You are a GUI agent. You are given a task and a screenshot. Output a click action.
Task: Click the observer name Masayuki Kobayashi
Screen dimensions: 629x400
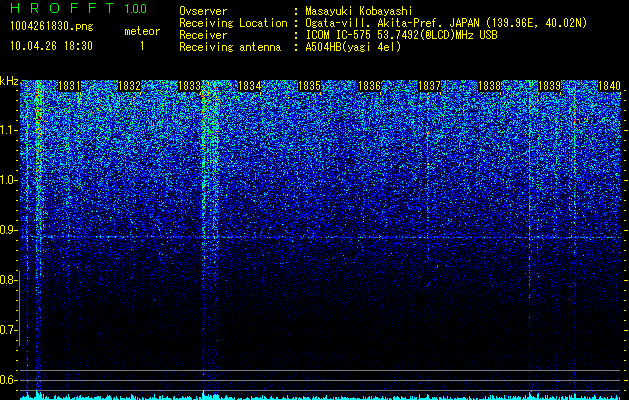point(359,11)
